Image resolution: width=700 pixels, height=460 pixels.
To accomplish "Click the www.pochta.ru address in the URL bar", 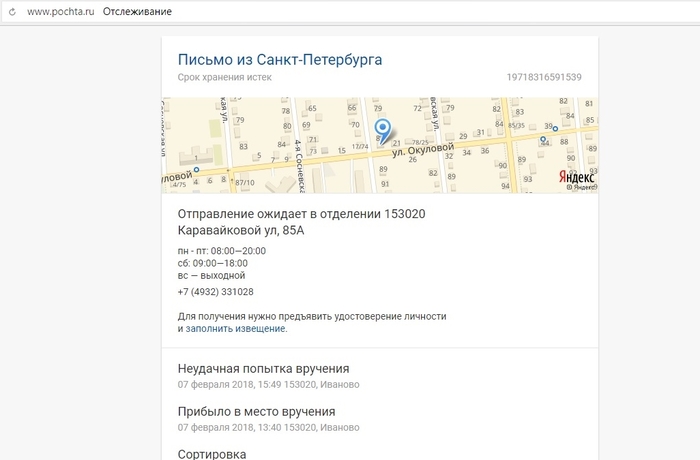I will [x=59, y=11].
